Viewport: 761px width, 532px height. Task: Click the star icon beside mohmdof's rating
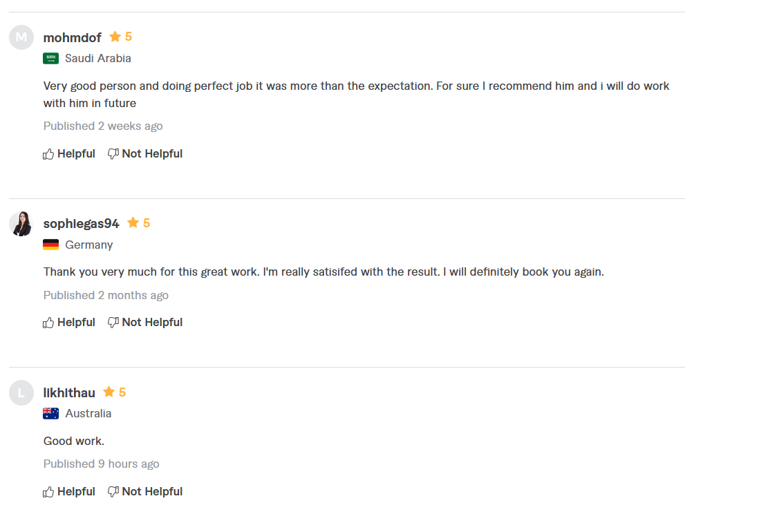[x=113, y=36]
